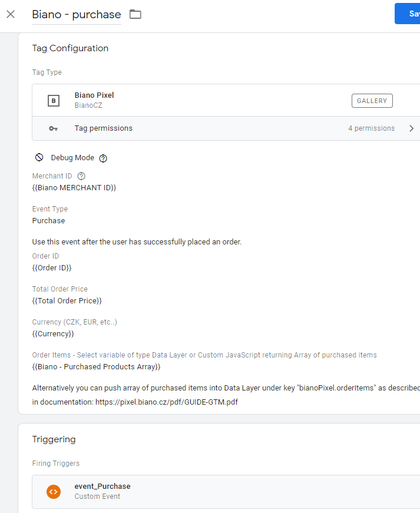420x513 pixels.
Task: Click the pixel.biano.cz GUIDE-GTM.pdf documentation URL
Action: (167, 402)
